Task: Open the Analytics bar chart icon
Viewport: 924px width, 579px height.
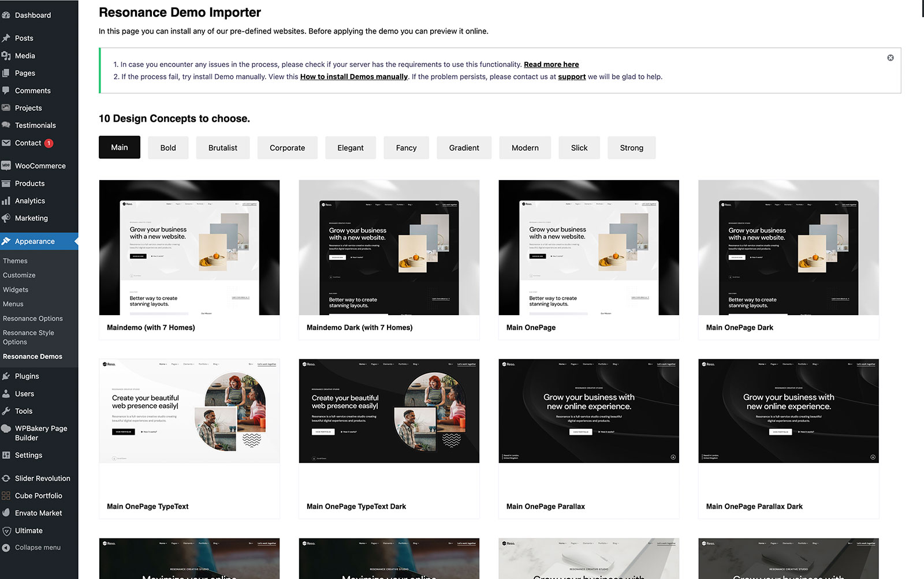Action: 6,201
